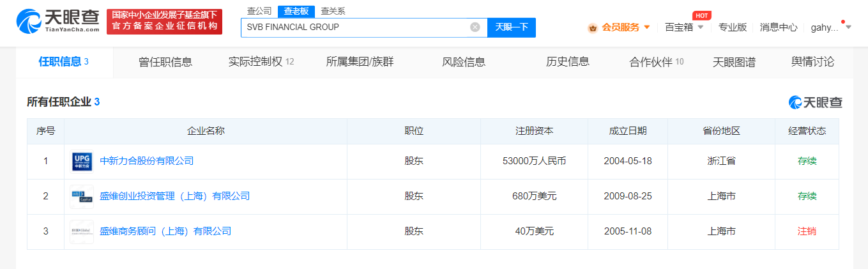Click the date 2004-05-18
This screenshot has height=269, width=868.
[628, 161]
